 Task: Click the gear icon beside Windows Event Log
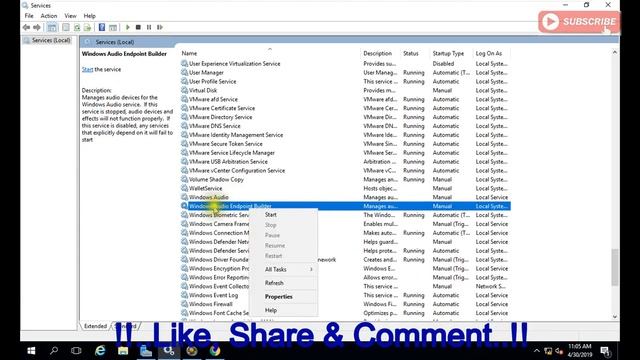click(x=184, y=295)
